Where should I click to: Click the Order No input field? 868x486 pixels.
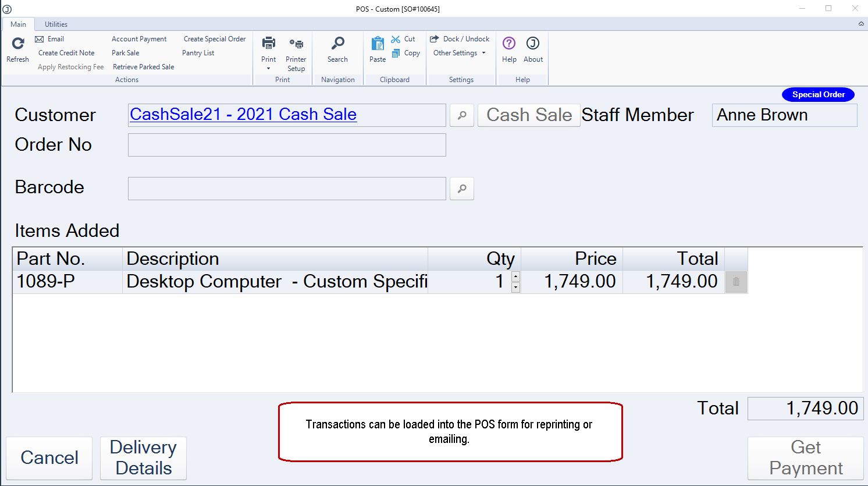tap(287, 145)
